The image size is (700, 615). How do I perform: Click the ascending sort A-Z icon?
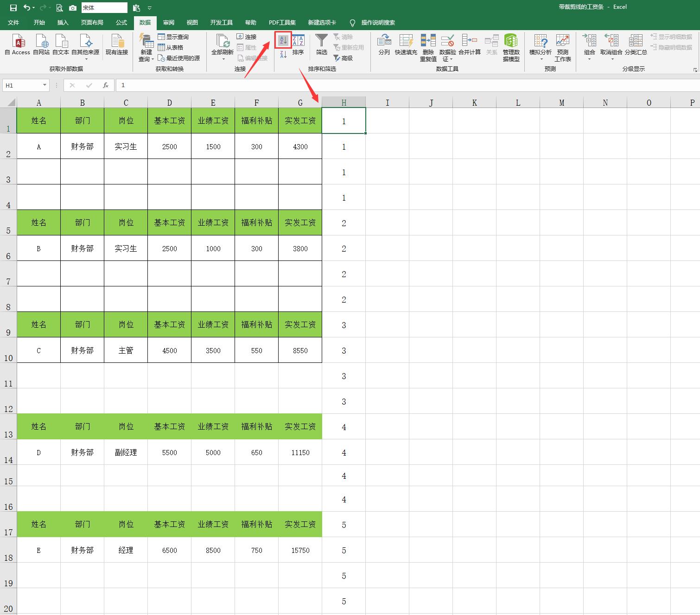[x=283, y=40]
